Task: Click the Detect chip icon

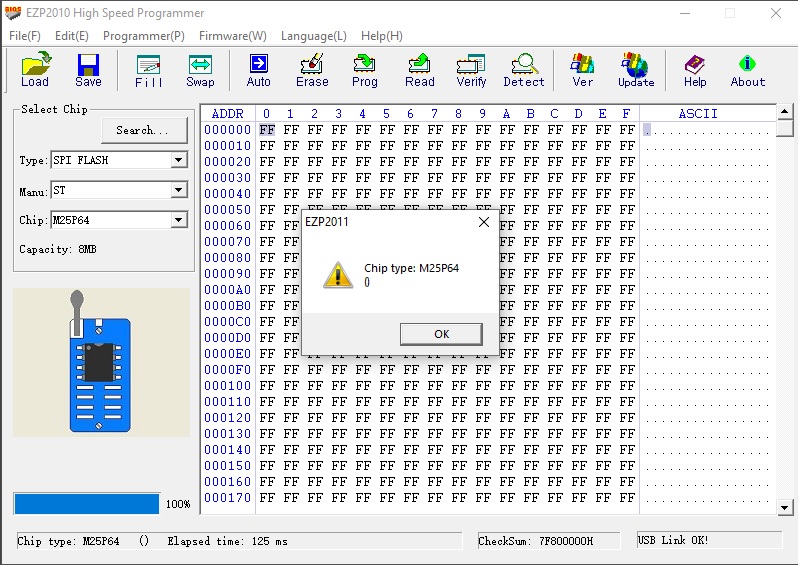Action: click(x=524, y=70)
